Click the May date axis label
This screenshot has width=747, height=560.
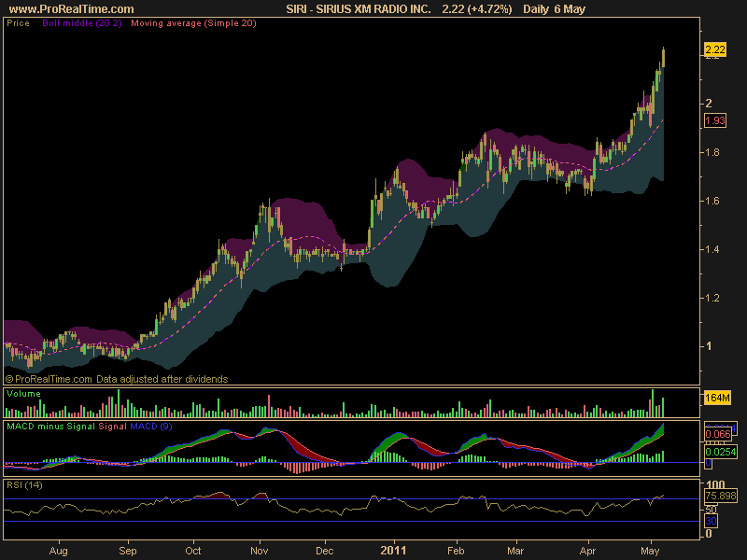point(650,551)
